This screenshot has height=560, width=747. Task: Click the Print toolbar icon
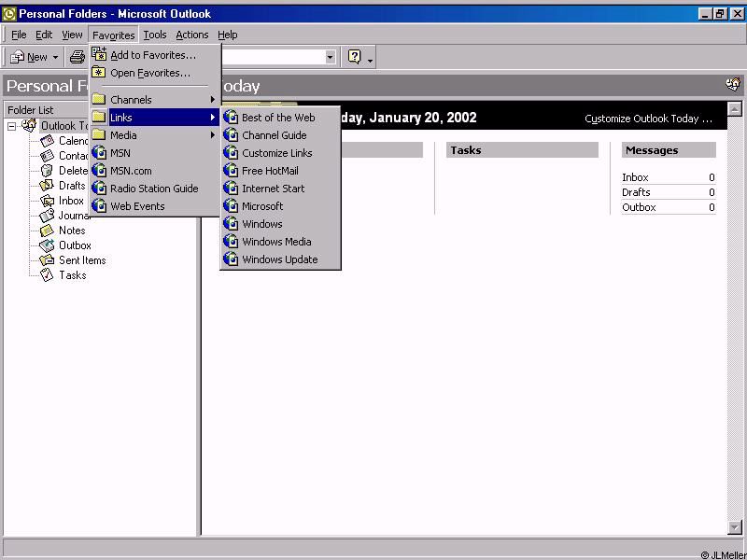[77, 58]
